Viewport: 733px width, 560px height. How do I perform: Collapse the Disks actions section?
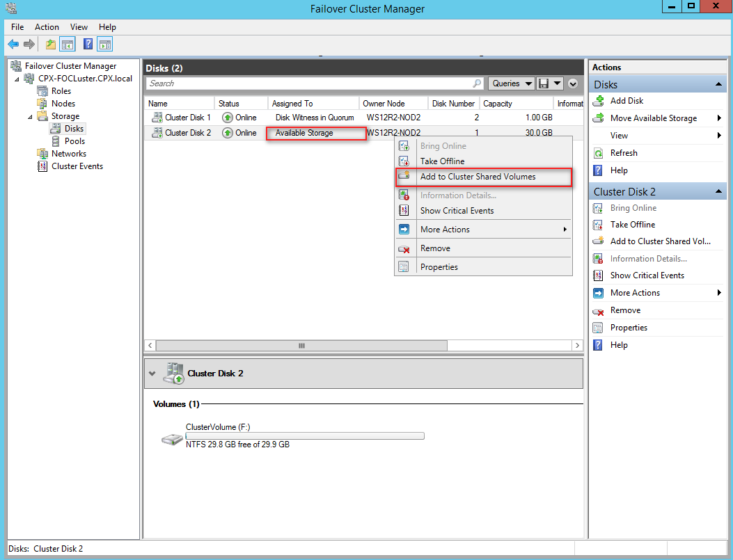pos(718,85)
